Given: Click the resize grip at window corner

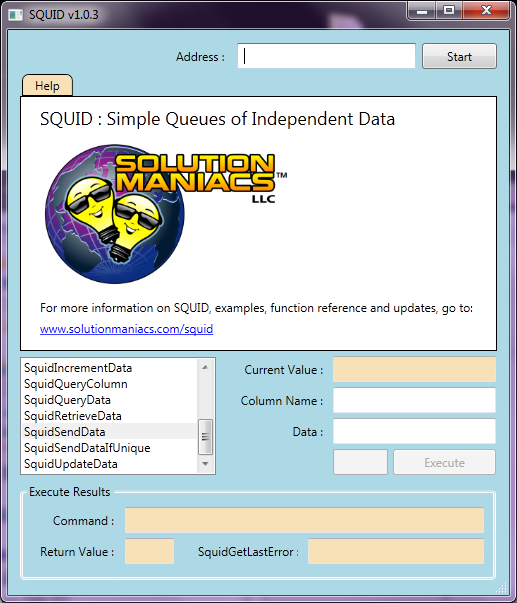Looking at the screenshot, I should (502, 588).
